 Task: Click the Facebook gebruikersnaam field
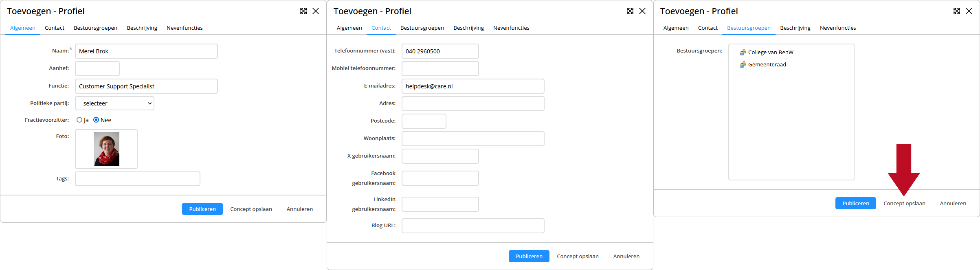(440, 178)
